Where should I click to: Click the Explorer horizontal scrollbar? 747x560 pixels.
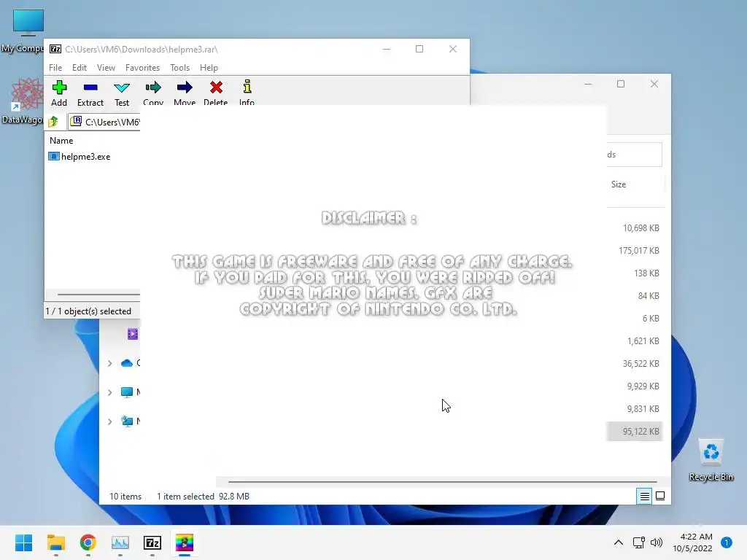(x=442, y=482)
